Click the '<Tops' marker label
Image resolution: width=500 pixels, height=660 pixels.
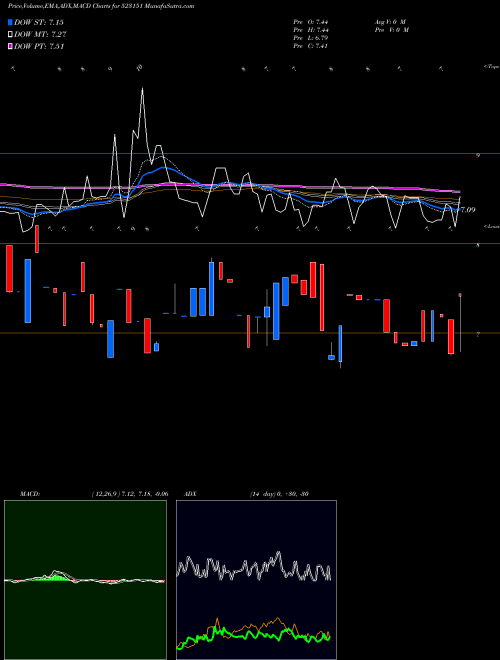pos(491,67)
